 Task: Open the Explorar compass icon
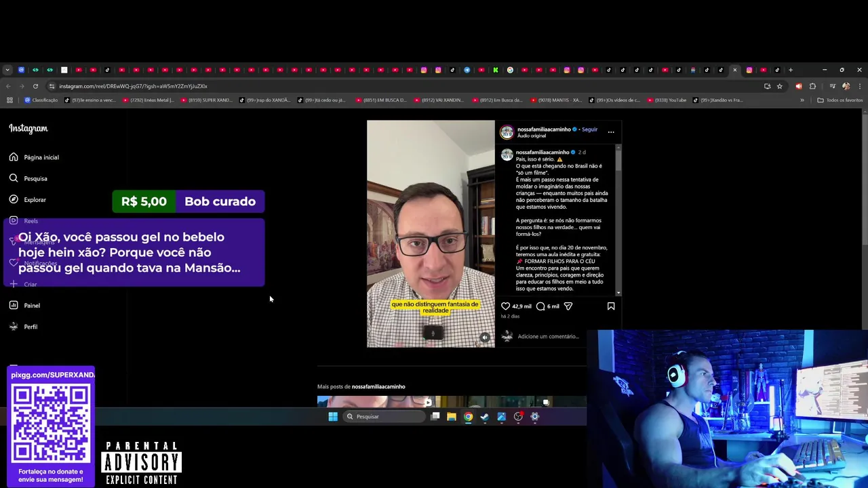point(14,199)
